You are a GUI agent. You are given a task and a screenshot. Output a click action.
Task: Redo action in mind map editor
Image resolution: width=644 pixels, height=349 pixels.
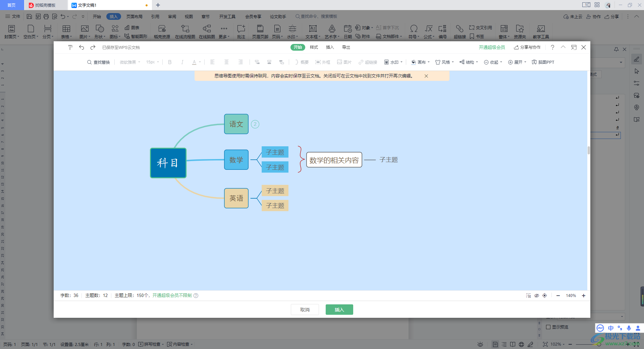[x=93, y=47]
